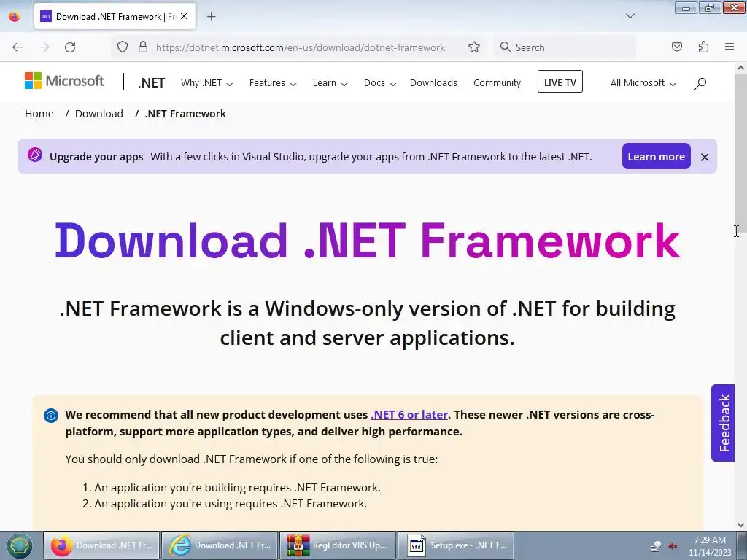Click the forward navigation arrow
747x560 pixels.
tap(44, 47)
